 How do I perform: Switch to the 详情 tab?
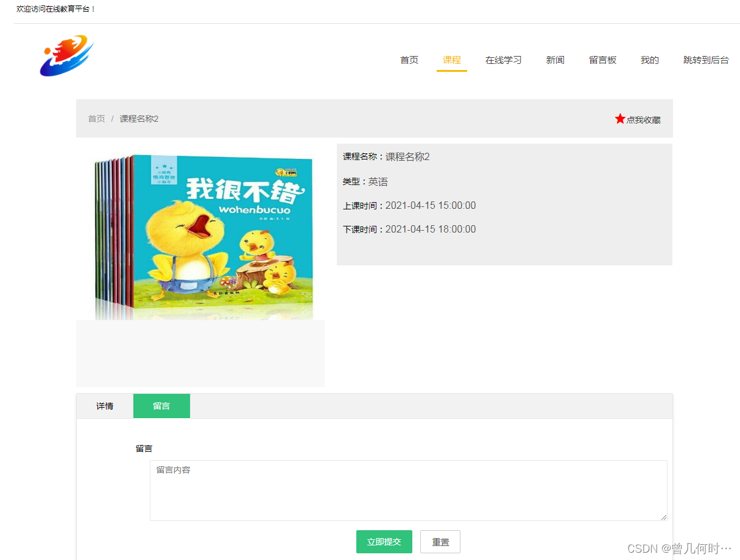tap(105, 406)
